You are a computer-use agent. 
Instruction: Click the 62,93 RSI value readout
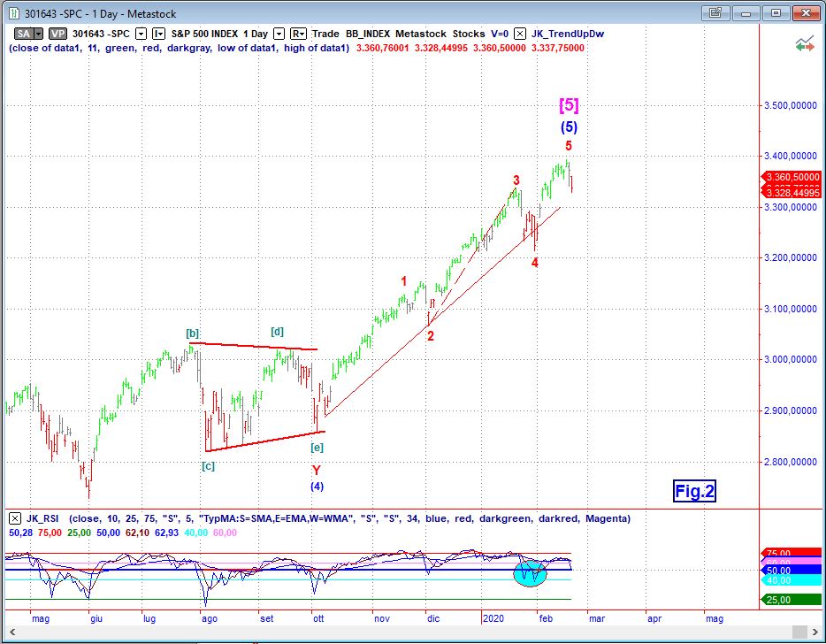[166, 533]
